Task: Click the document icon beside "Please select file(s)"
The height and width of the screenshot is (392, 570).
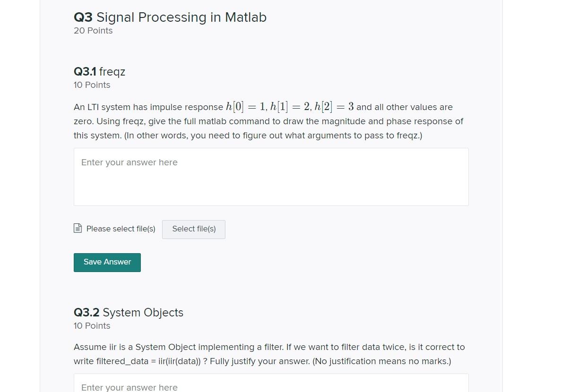Action: 78,228
